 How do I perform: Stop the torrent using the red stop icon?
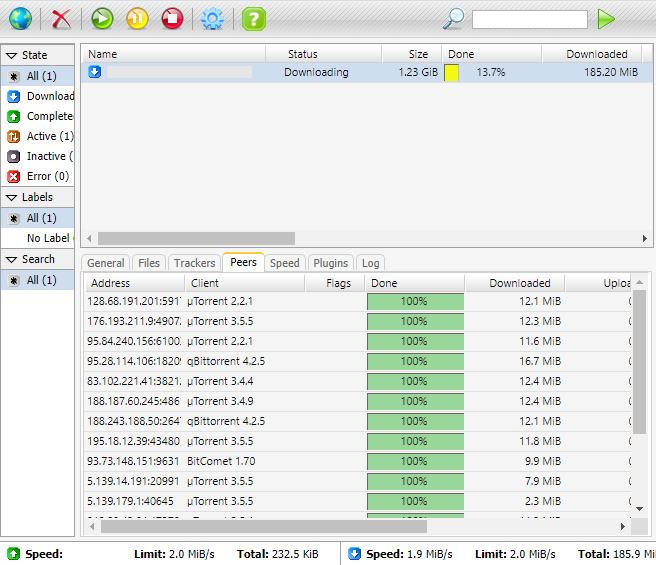tap(172, 18)
